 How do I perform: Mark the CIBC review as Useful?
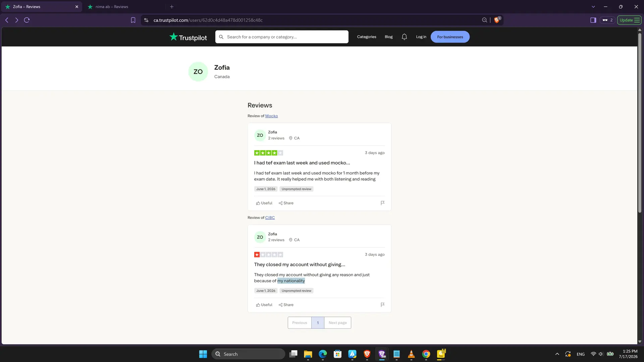click(264, 305)
